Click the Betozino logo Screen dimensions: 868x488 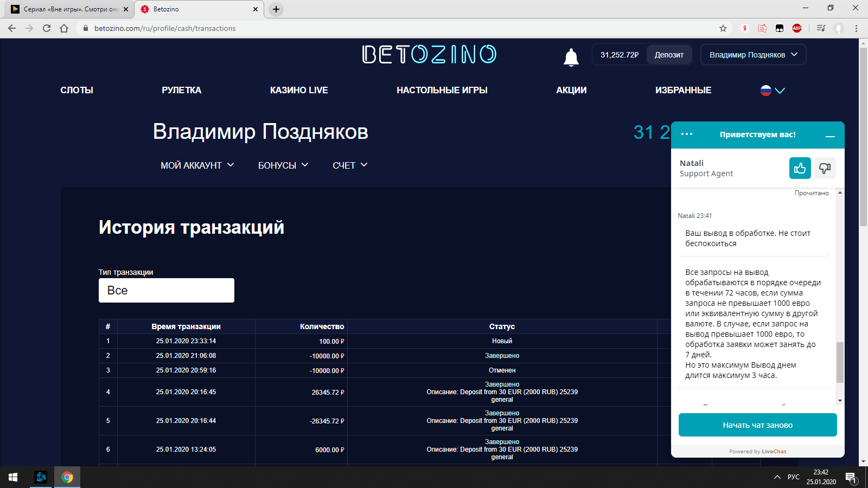429,54
